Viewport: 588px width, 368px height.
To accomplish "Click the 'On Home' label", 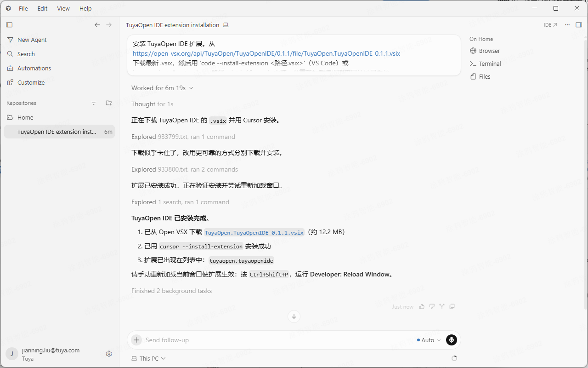I will click(x=481, y=39).
